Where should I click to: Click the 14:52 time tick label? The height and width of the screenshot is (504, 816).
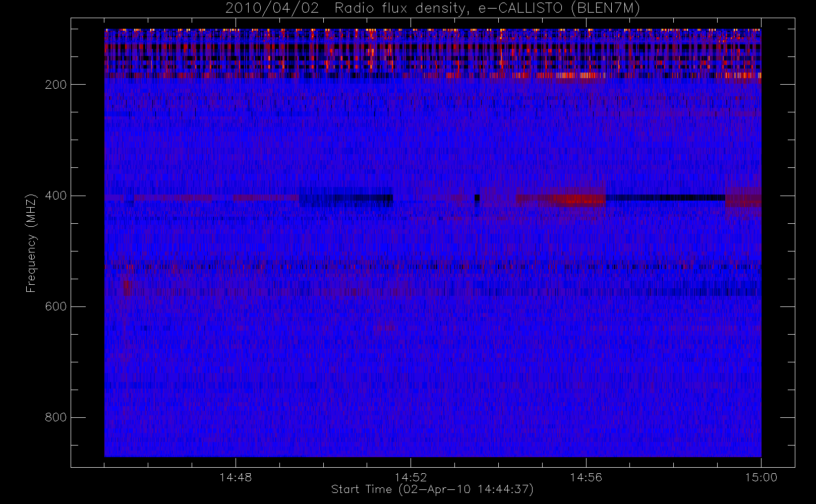[411, 477]
